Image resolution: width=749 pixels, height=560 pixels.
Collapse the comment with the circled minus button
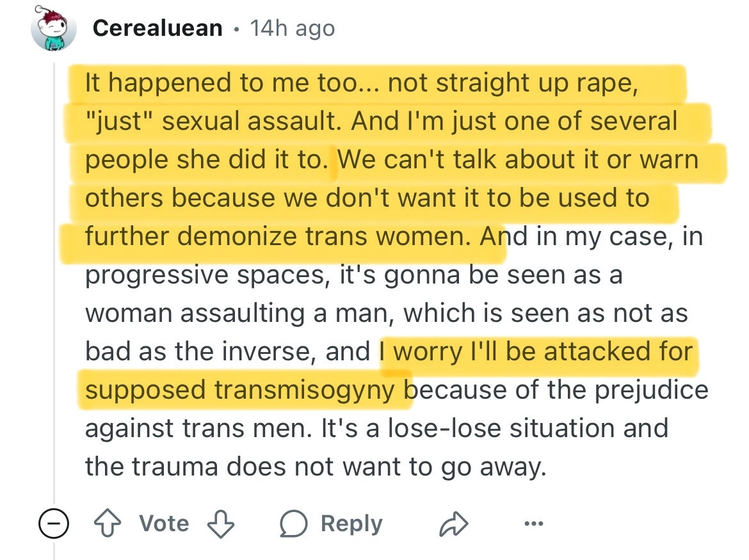click(54, 524)
